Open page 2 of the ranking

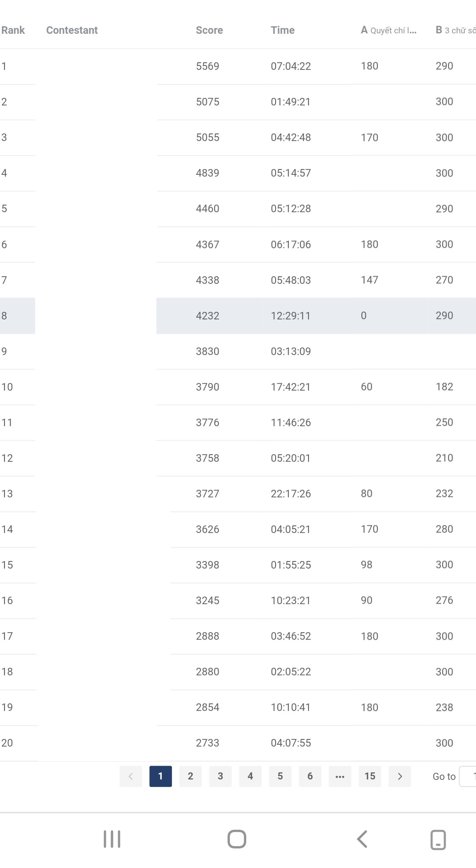click(x=190, y=776)
